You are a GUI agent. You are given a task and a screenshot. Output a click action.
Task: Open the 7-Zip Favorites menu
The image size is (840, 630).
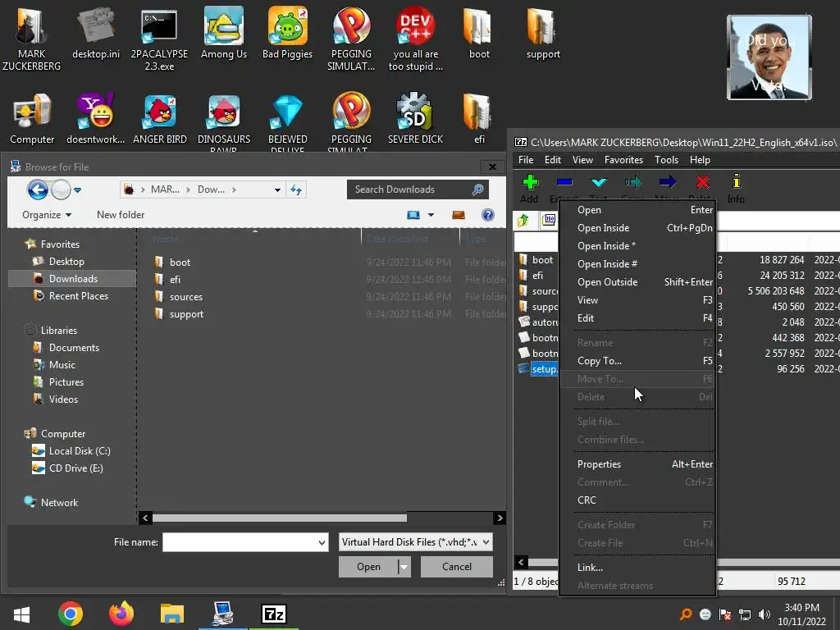pyautogui.click(x=623, y=160)
